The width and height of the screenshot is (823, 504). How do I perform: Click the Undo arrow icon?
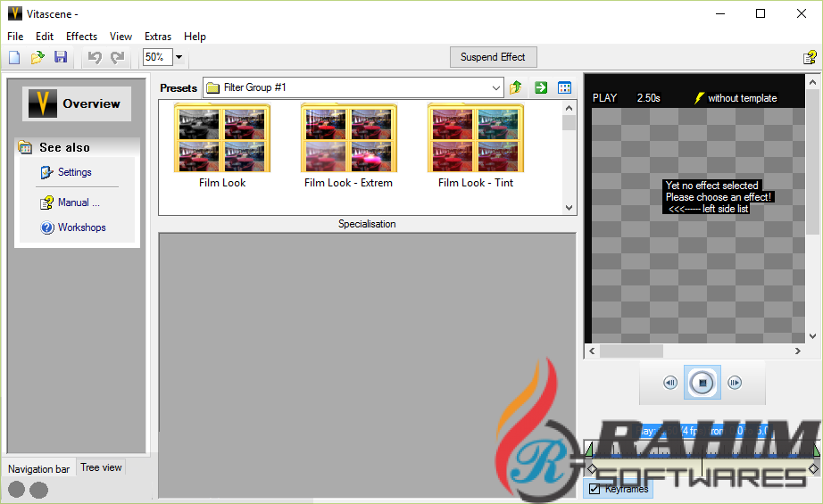[95, 57]
